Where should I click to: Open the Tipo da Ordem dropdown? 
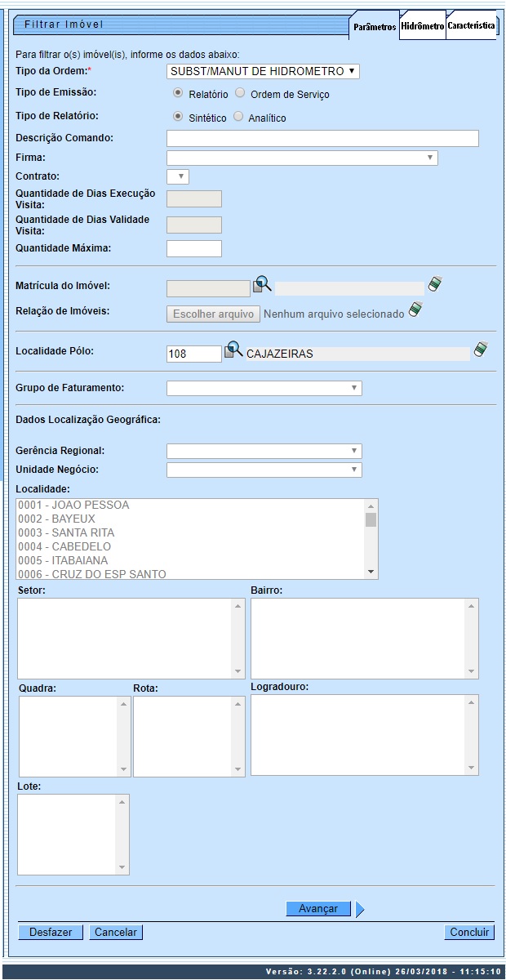pos(263,71)
